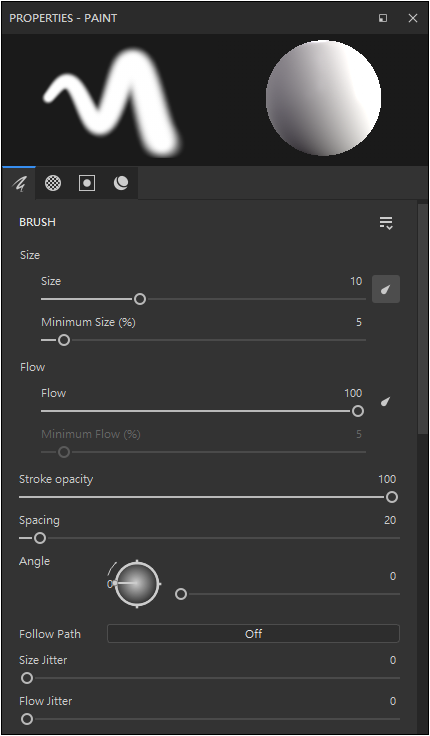Viewport: 430px width, 736px height.
Task: Click the Size slider handle
Action: pos(140,299)
